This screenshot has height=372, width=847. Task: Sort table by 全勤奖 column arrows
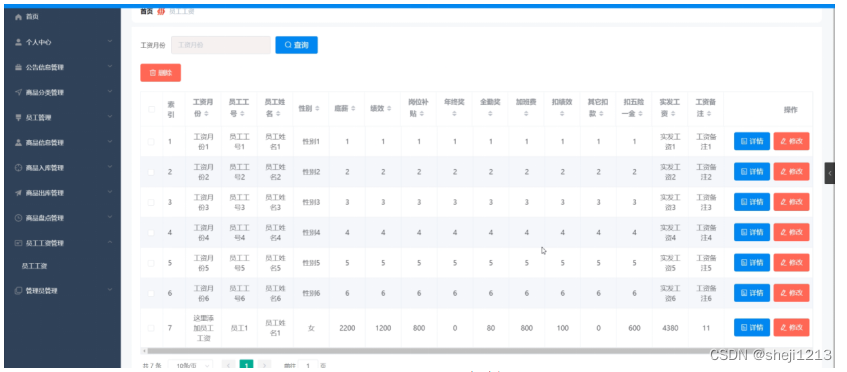coord(490,114)
